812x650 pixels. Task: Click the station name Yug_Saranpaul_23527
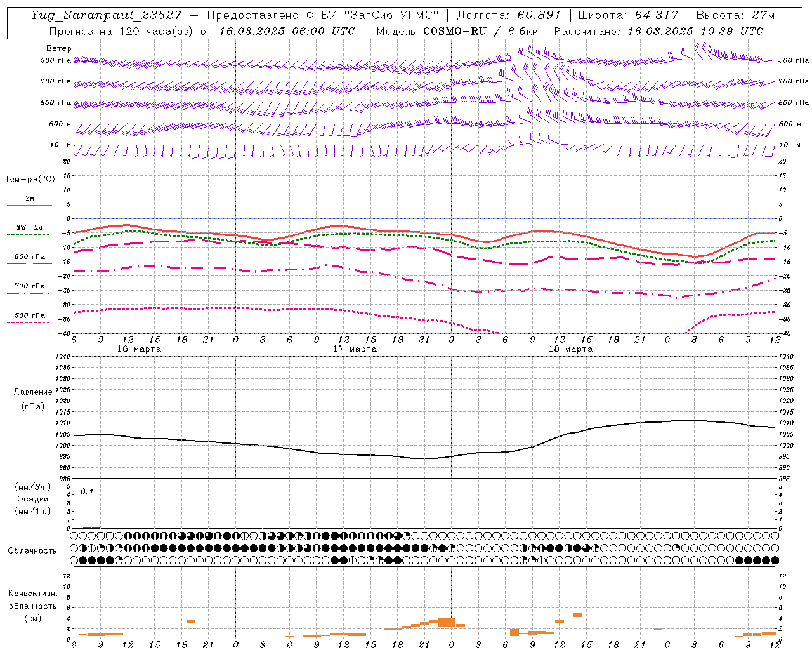[x=106, y=15]
